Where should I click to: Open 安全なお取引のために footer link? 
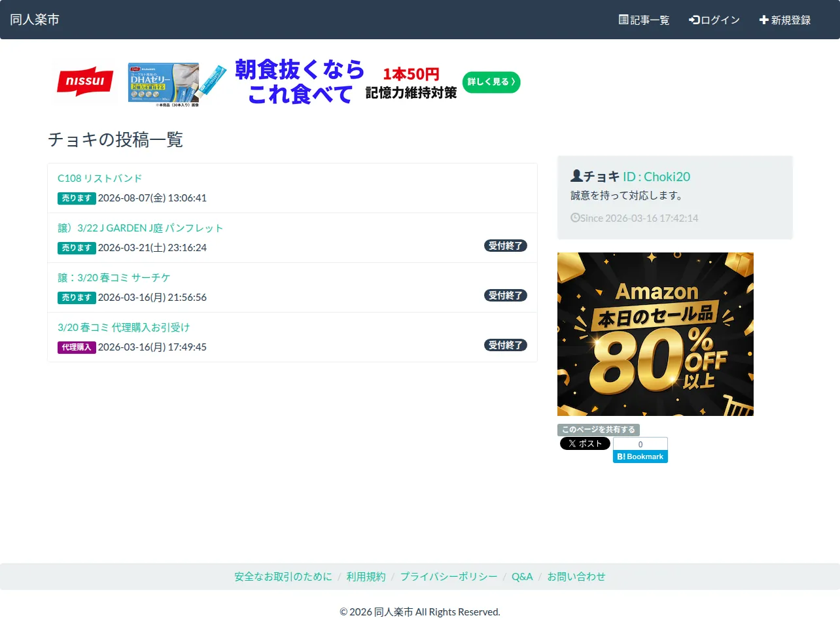pos(283,577)
